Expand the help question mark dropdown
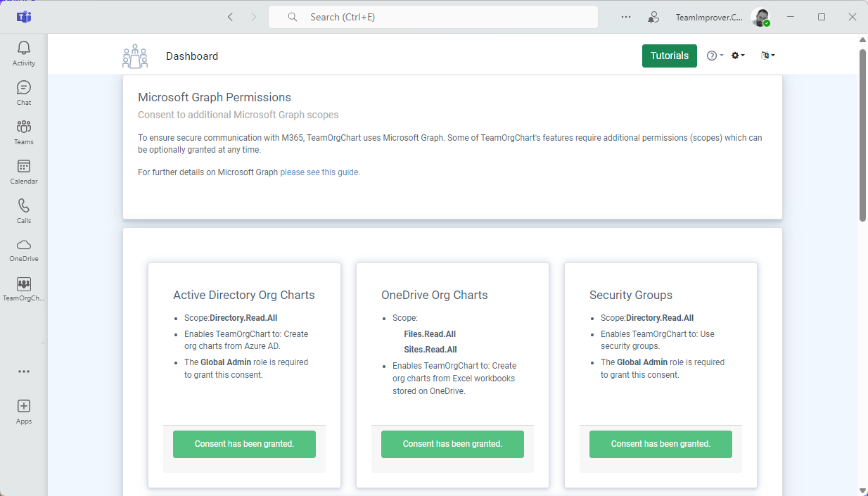 [715, 56]
